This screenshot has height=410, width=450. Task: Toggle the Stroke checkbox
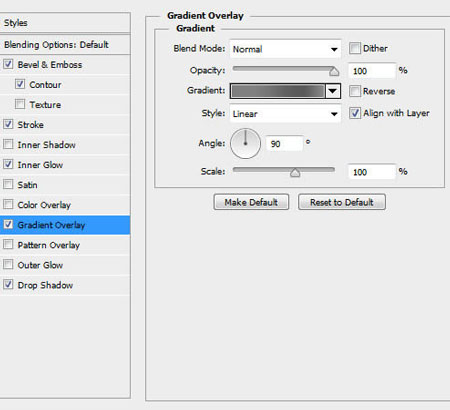[8, 124]
